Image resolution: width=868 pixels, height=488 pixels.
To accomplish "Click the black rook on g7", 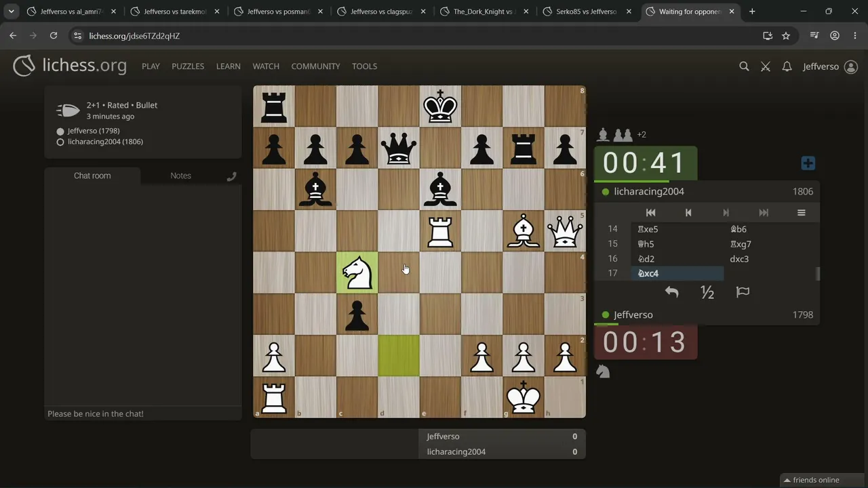I will tap(523, 148).
